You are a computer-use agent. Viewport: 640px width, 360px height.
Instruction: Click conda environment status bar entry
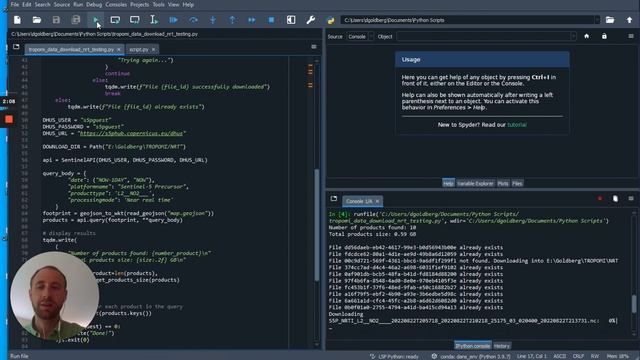point(471,356)
